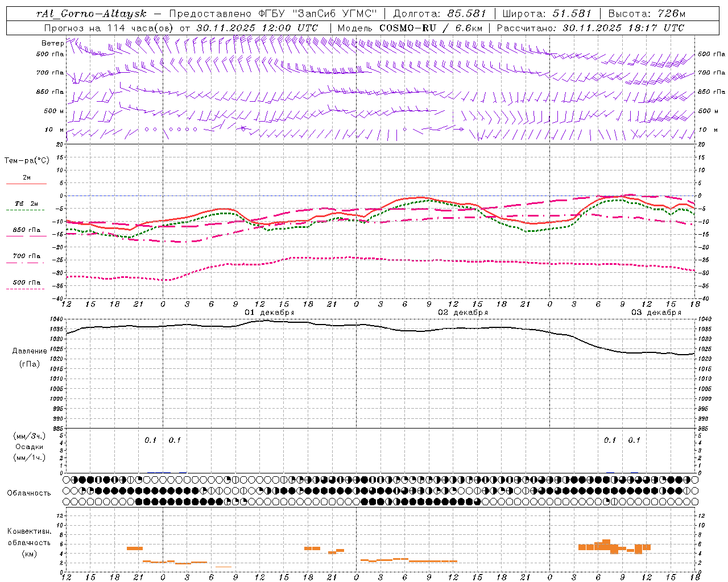Click the Высота: 726м field in the header
Screen dimensions: 728x582
pyautogui.click(x=647, y=14)
